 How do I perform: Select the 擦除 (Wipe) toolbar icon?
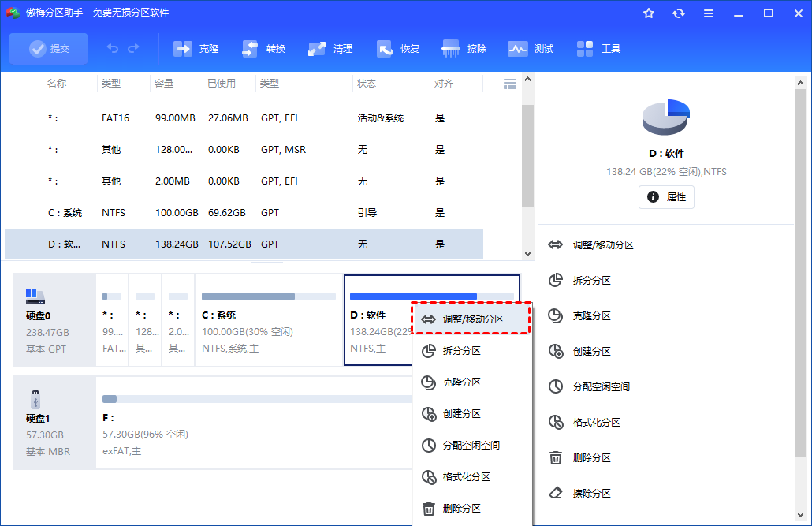[x=465, y=48]
